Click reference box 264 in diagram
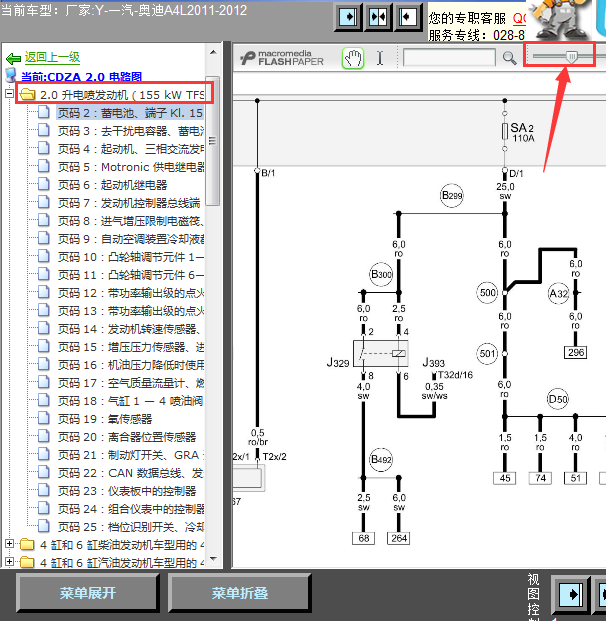The image size is (606, 623). tap(399, 538)
